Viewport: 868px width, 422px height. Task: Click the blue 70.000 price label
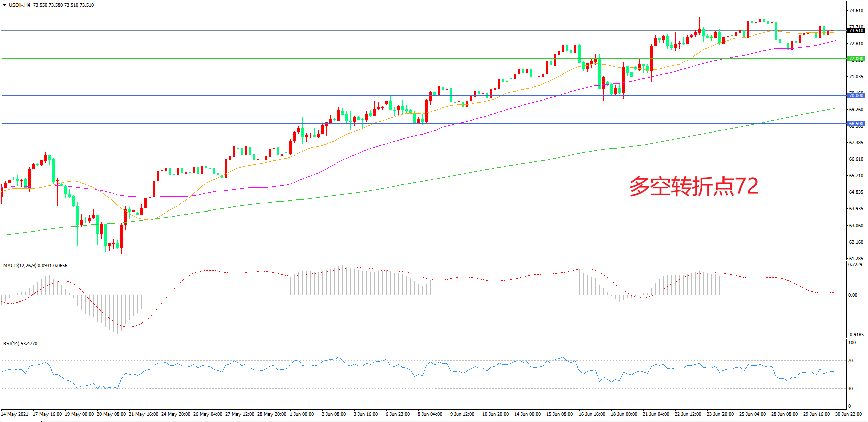click(x=856, y=95)
